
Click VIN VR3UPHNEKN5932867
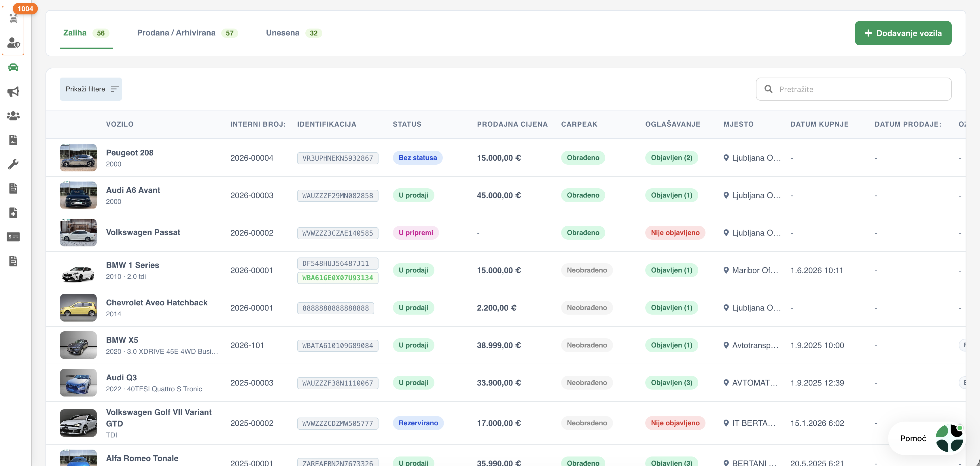click(337, 158)
